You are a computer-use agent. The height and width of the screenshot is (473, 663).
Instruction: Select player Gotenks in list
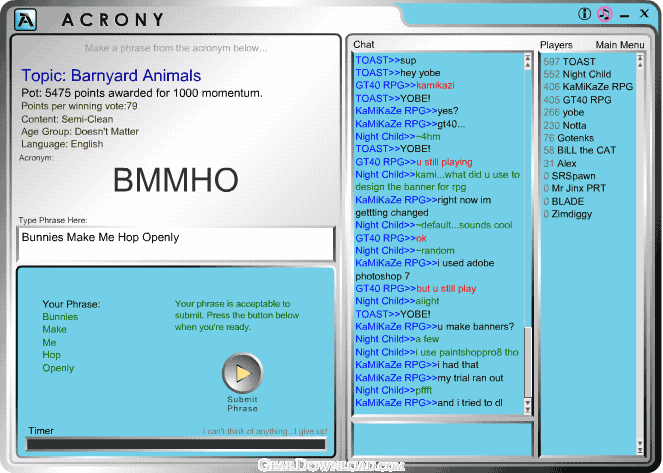(568, 138)
